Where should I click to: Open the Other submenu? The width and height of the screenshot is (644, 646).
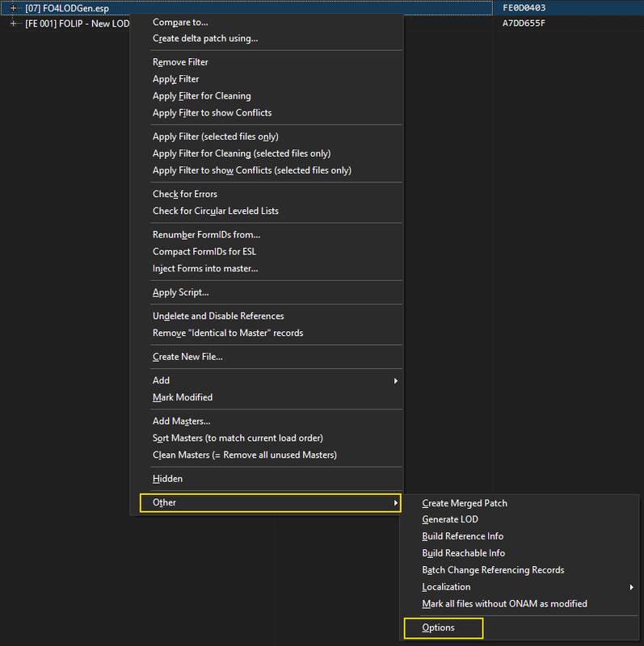coord(271,502)
